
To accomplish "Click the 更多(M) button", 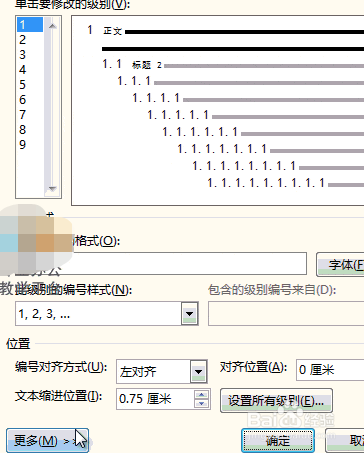I will pyautogui.click(x=47, y=441).
